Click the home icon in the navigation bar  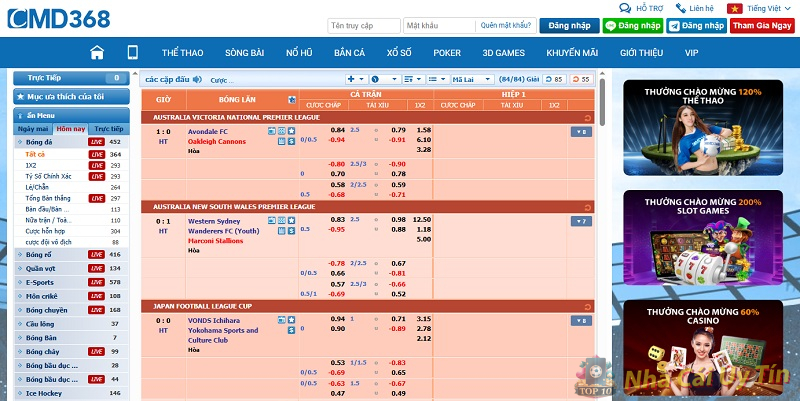[x=97, y=52]
